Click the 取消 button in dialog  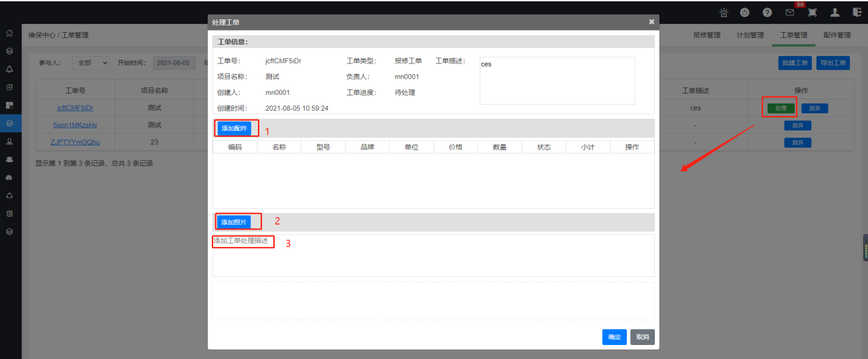click(642, 337)
